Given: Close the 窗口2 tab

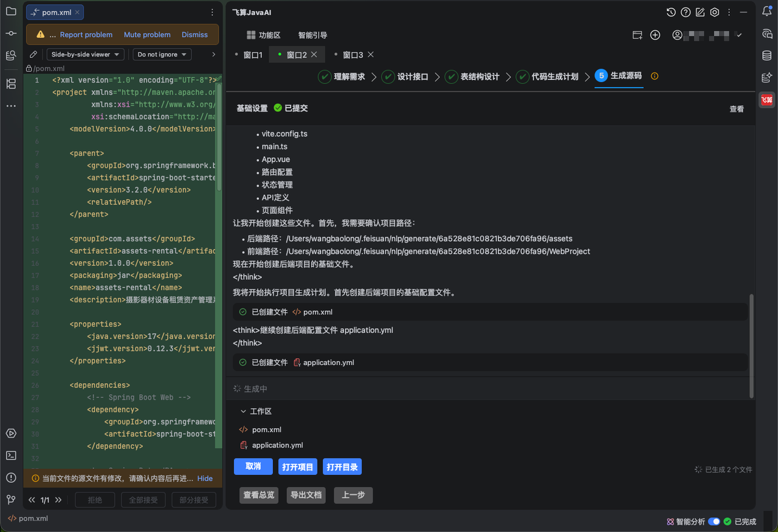Looking at the screenshot, I should [x=314, y=54].
